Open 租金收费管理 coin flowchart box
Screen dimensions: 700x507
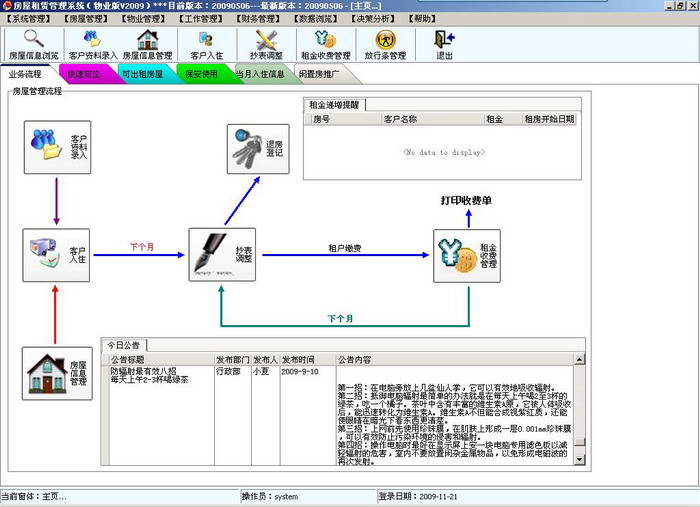(x=467, y=256)
